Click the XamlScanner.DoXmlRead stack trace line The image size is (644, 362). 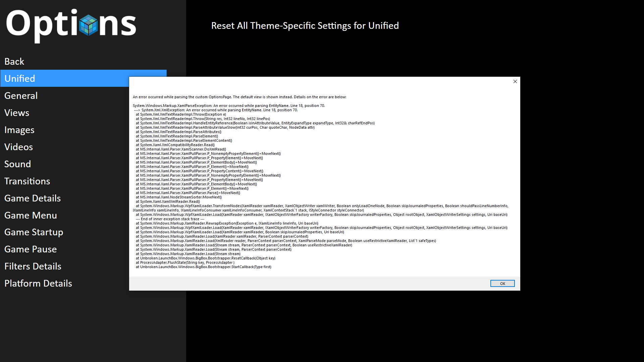[x=181, y=149]
